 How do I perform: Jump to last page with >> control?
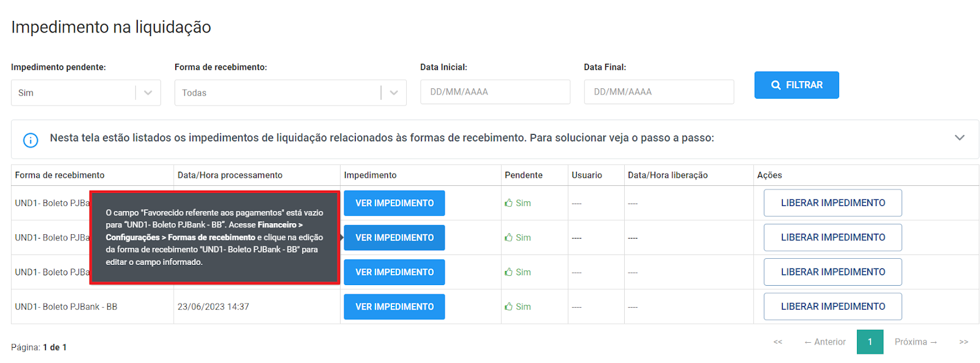coord(963,342)
